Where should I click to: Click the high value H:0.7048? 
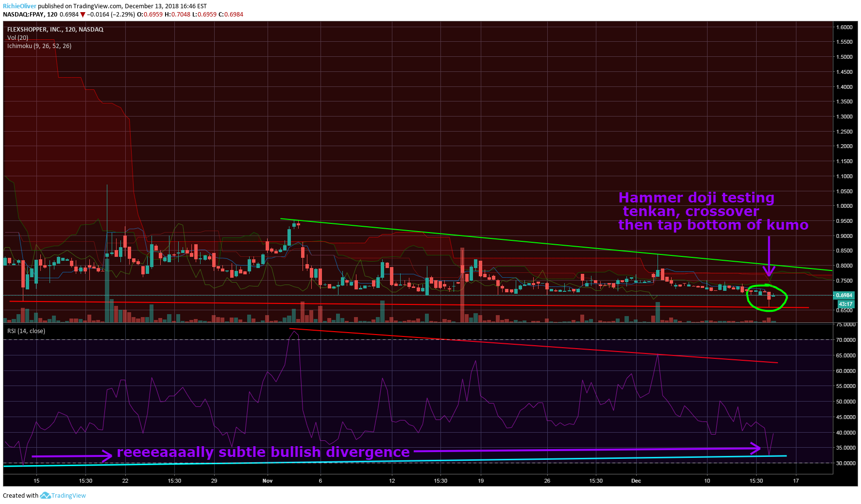point(178,15)
